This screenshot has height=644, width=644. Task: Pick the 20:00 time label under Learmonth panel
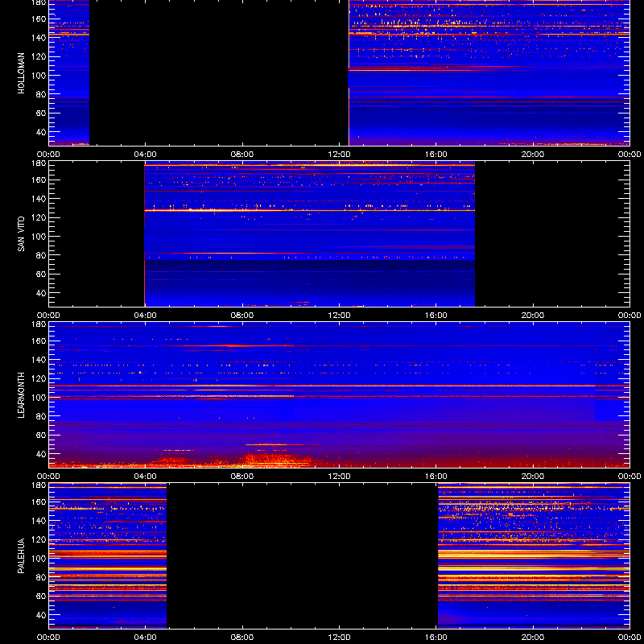533,477
